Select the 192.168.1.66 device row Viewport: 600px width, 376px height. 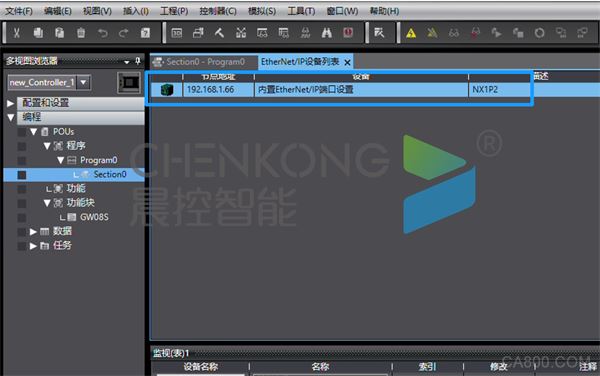340,90
